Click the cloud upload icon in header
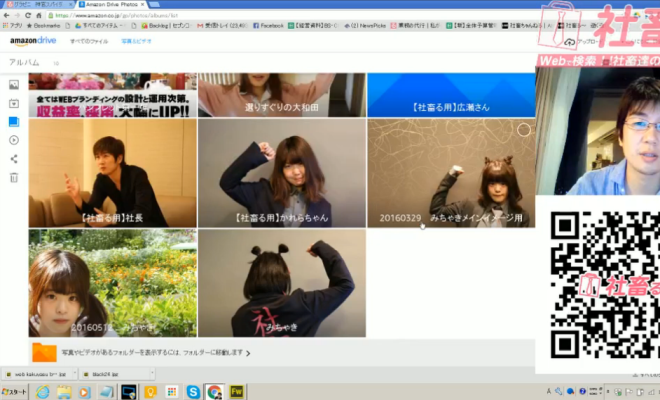Image resolution: width=660 pixels, height=400 pixels. 568,43
